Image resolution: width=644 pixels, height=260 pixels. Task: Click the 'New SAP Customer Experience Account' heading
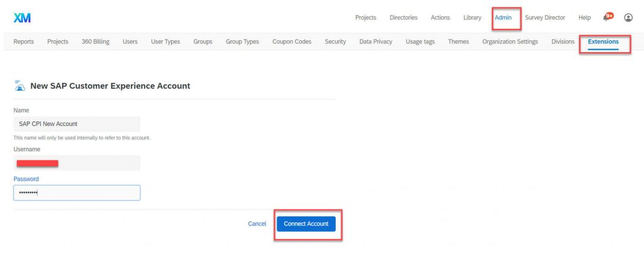110,86
